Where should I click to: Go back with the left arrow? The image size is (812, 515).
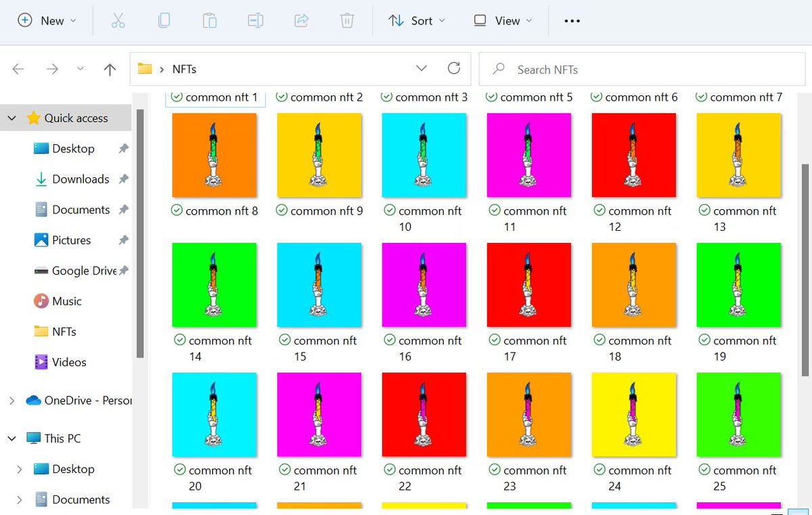[18, 69]
